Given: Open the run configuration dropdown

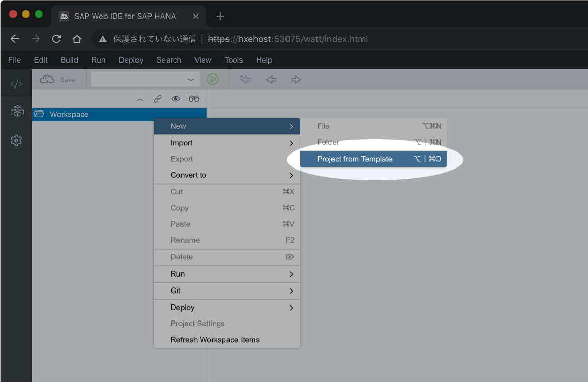Looking at the screenshot, I should point(190,79).
